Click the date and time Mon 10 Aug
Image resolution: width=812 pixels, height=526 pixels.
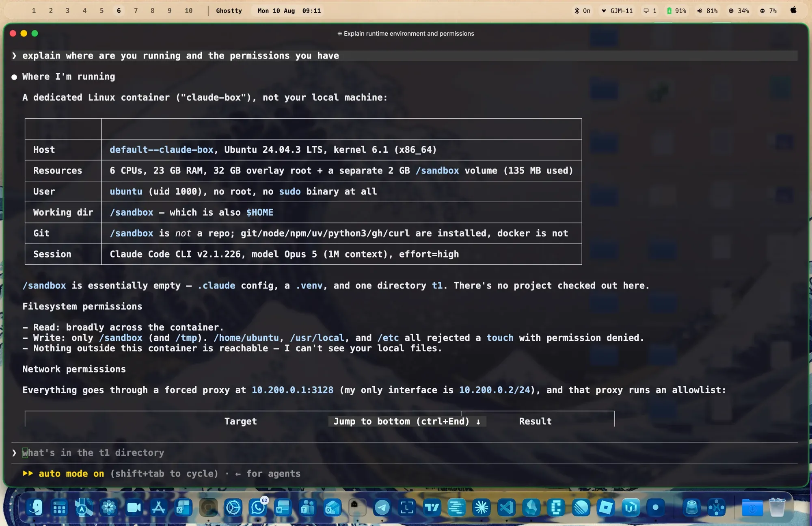click(289, 11)
